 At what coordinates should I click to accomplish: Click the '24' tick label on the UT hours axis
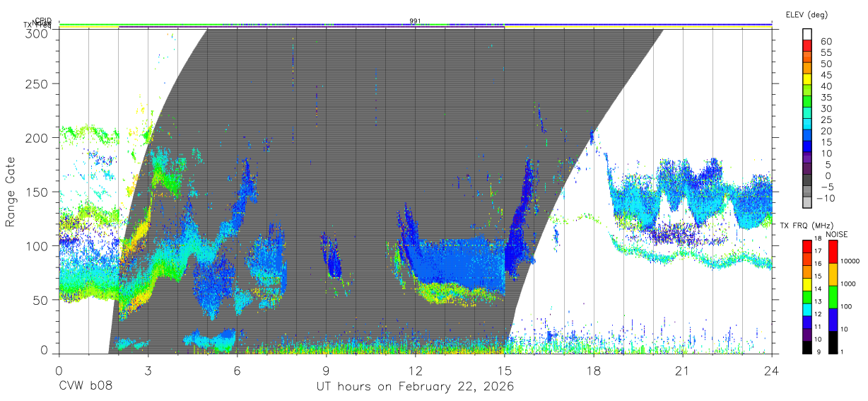point(771,370)
